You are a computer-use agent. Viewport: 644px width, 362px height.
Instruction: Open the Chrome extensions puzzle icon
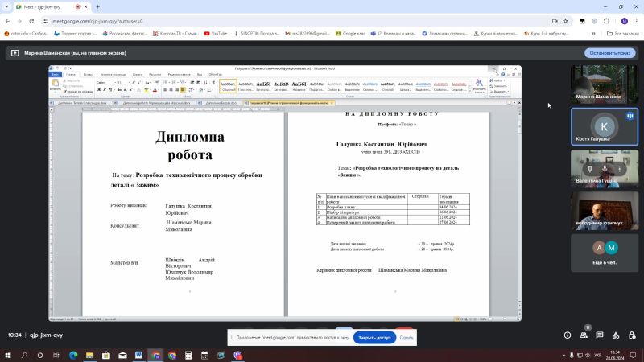(607, 21)
